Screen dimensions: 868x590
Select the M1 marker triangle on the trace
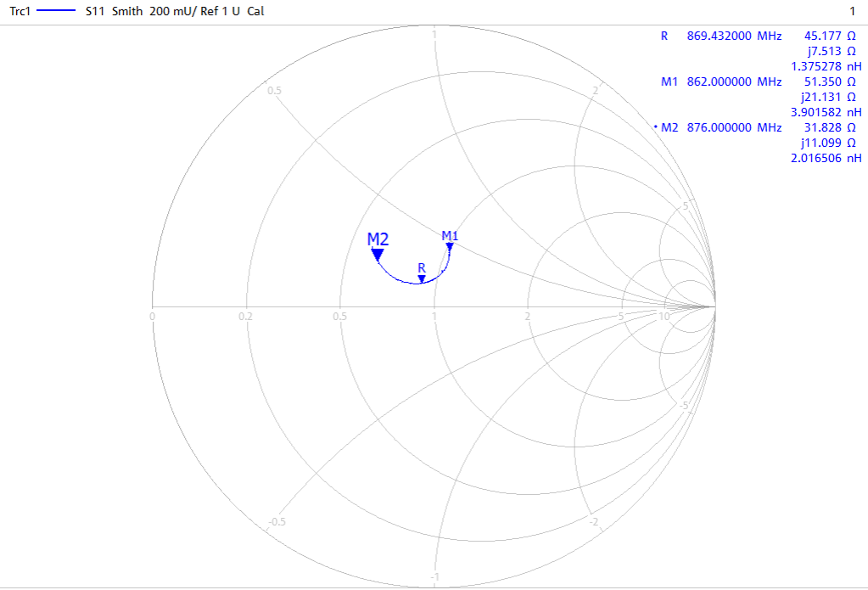coord(450,247)
